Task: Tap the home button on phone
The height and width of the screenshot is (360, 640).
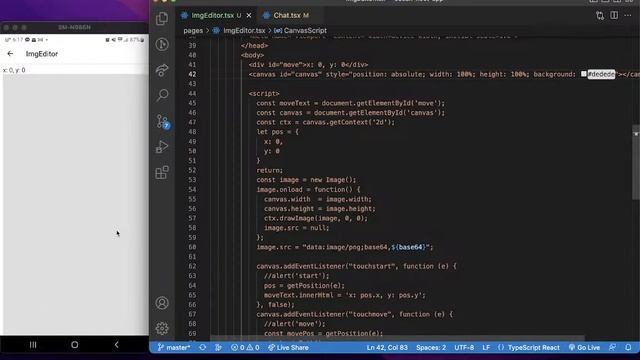Action: pyautogui.click(x=75, y=345)
